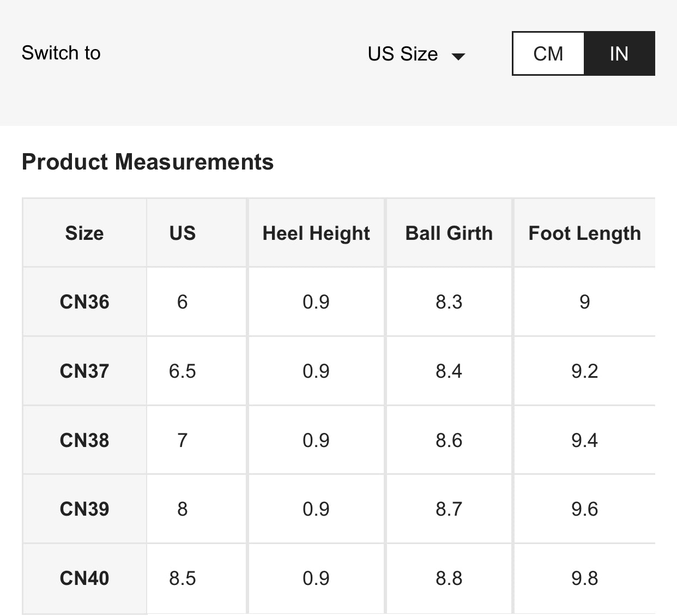Viewport: 677px width, 616px height.
Task: Open the US Size dropdown
Action: pos(403,54)
